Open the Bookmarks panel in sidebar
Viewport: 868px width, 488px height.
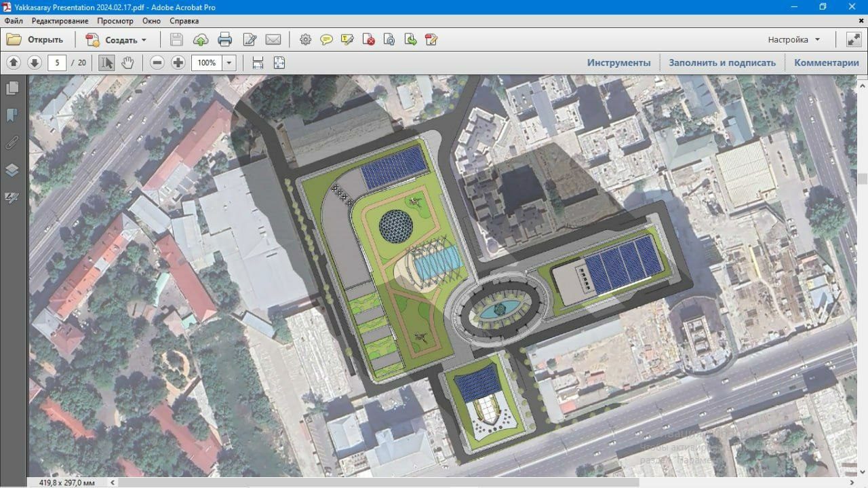pyautogui.click(x=12, y=115)
